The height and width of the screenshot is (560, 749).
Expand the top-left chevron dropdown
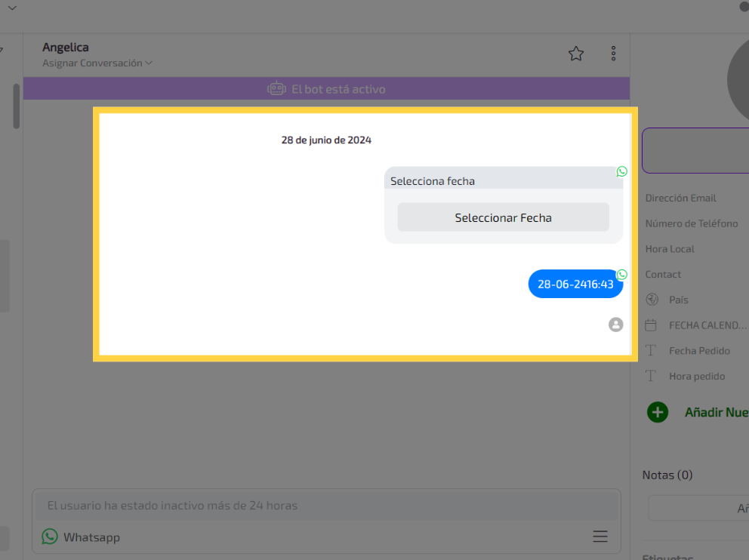click(x=11, y=8)
